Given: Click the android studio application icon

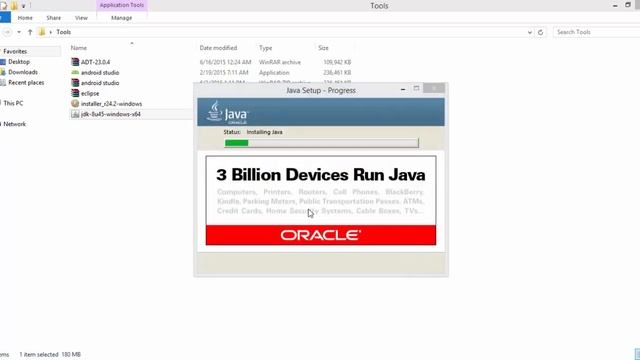Looking at the screenshot, I should pyautogui.click(x=75, y=72).
